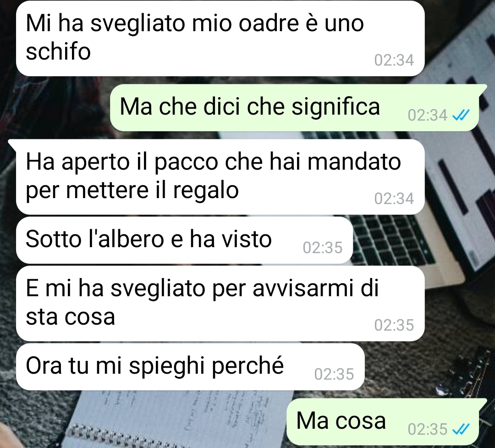Tap the 02:35 timestamp beside 'Ma cosa'
495x448 pixels.
coord(428,429)
